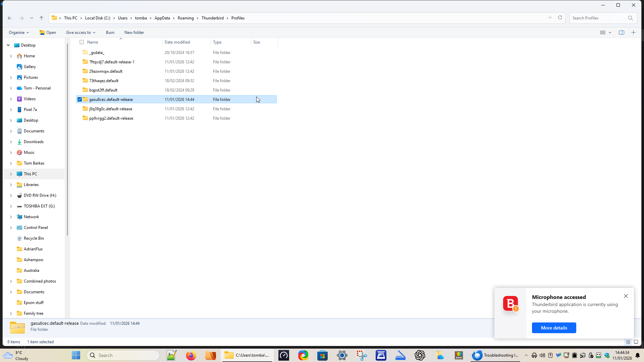The width and height of the screenshot is (644, 362).
Task: Click the New folder button
Action: [x=134, y=33]
